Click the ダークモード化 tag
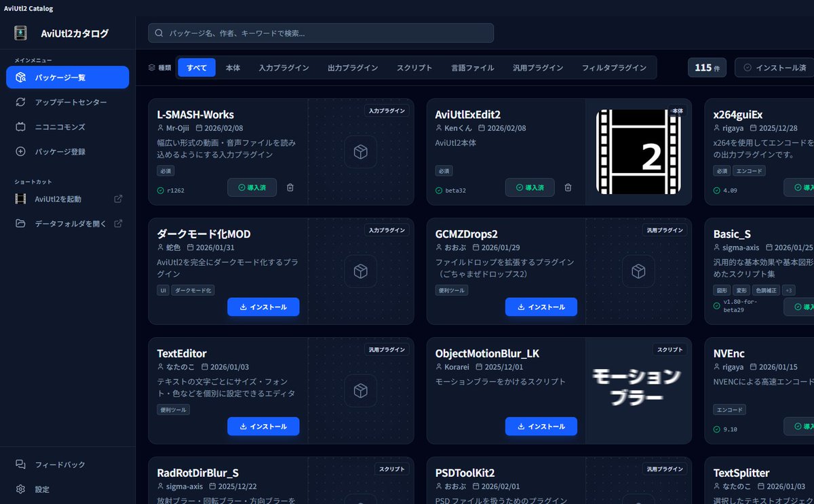This screenshot has width=814, height=504. pyautogui.click(x=193, y=290)
